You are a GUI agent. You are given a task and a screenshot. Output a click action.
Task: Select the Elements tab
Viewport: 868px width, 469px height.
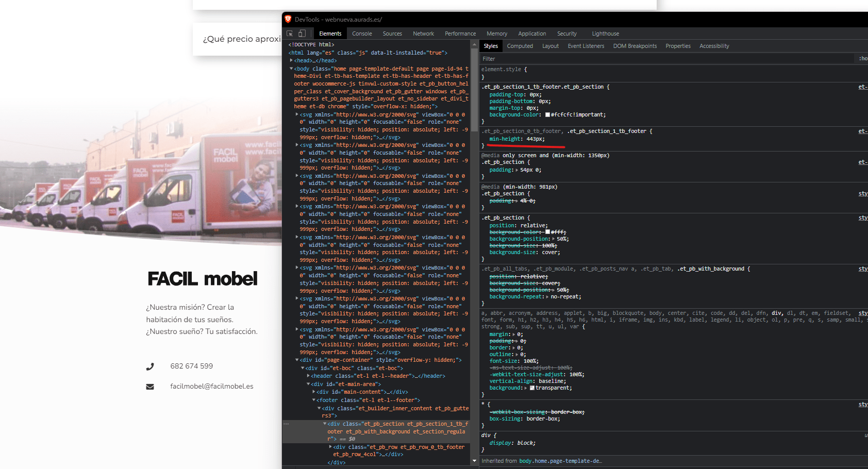click(x=330, y=33)
